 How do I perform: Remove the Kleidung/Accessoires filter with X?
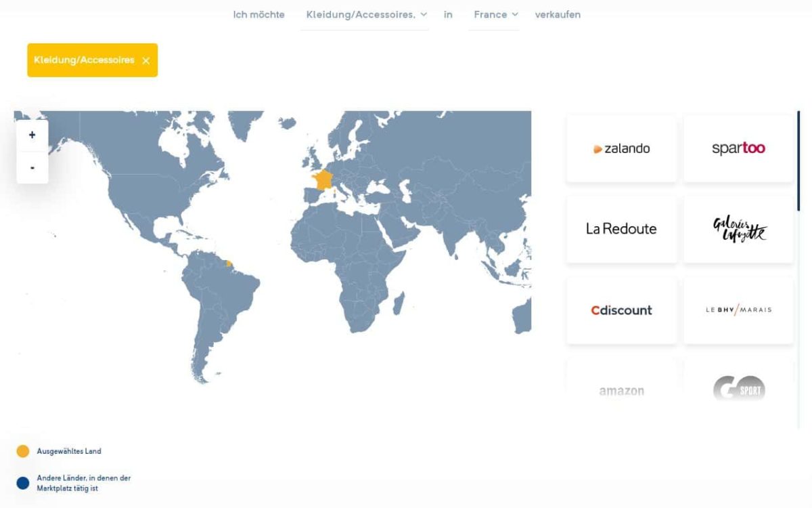click(x=145, y=61)
